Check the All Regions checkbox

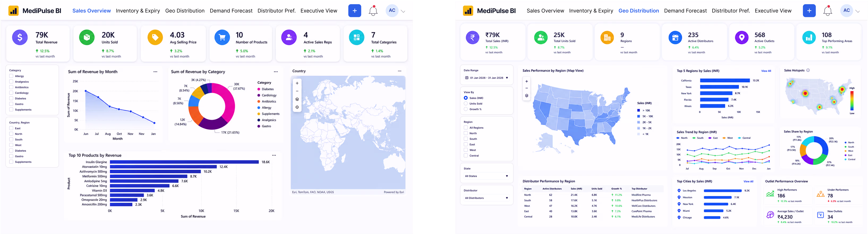[x=466, y=128]
